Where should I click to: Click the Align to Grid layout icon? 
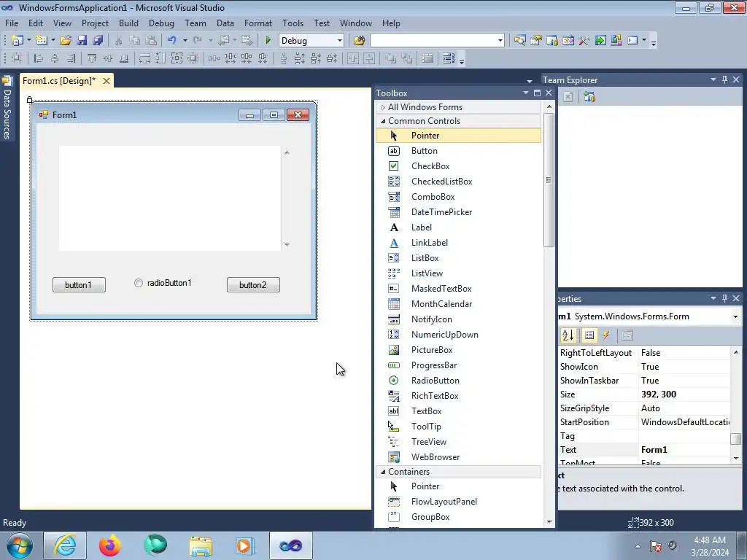17,58
